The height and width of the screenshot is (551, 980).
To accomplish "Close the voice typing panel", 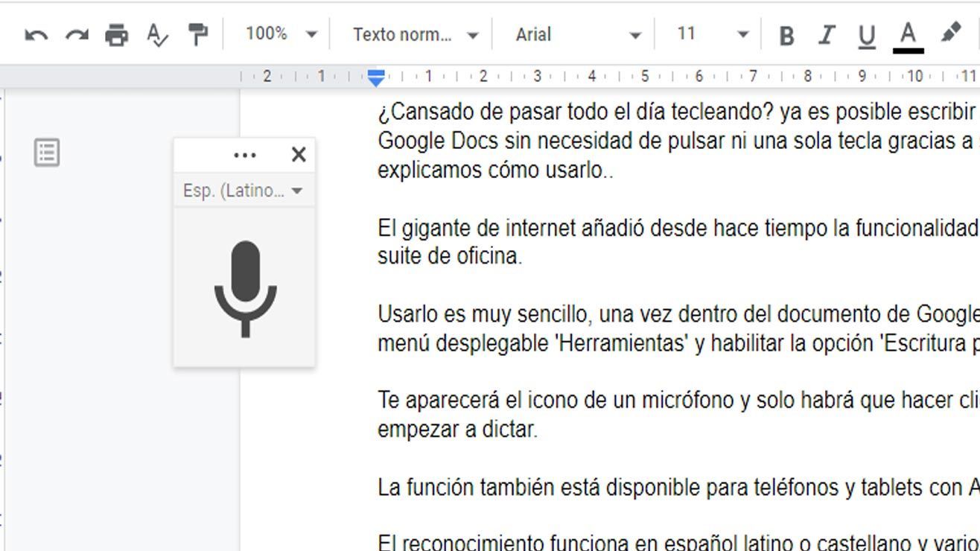I will (299, 154).
